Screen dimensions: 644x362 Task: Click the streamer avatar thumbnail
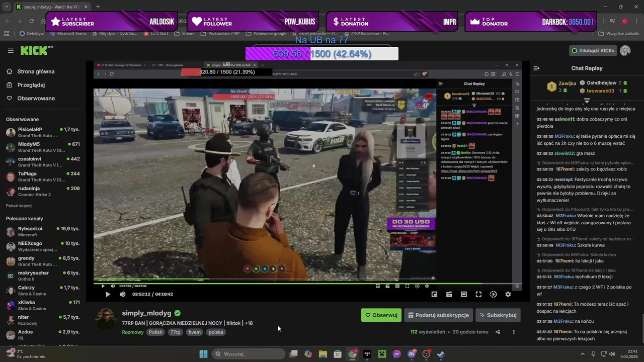[106, 319]
